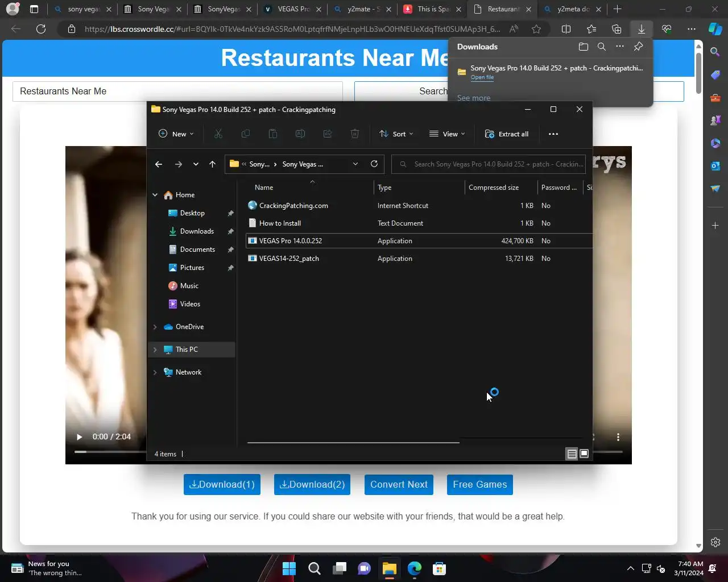728x582 pixels.
Task: Switch to the This is Spa browser tab
Action: click(x=432, y=9)
